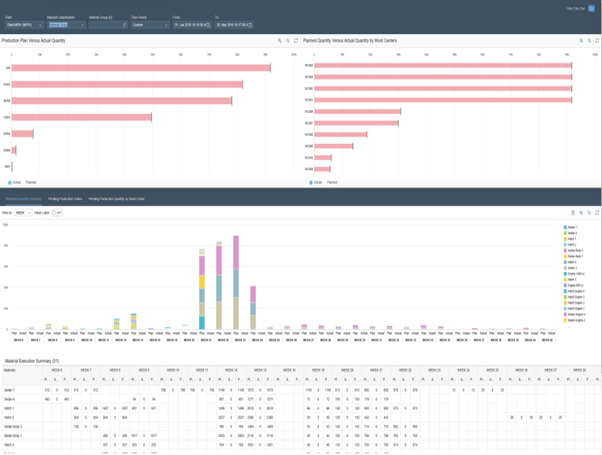Zoom in on the weekly execution chart
The image size is (602, 455).
[581, 213]
